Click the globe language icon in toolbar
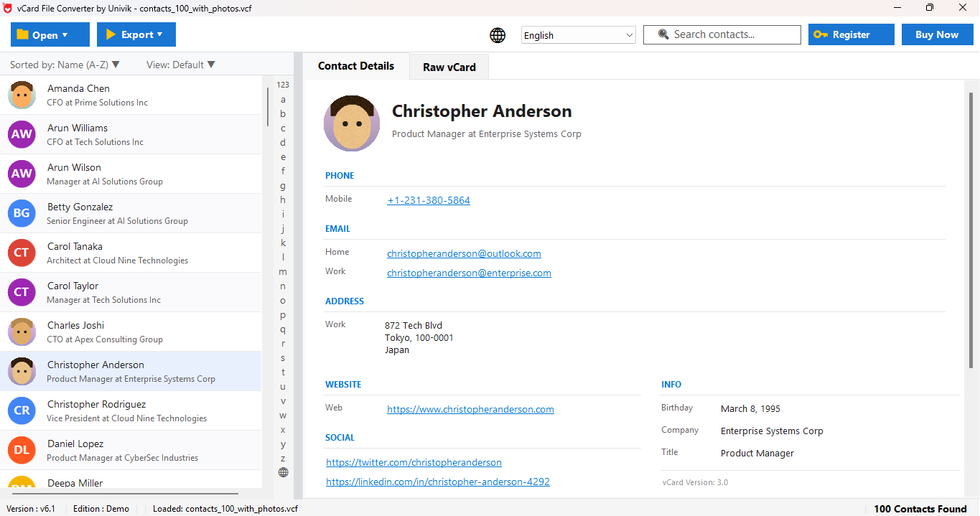The width and height of the screenshot is (980, 516). (498, 35)
